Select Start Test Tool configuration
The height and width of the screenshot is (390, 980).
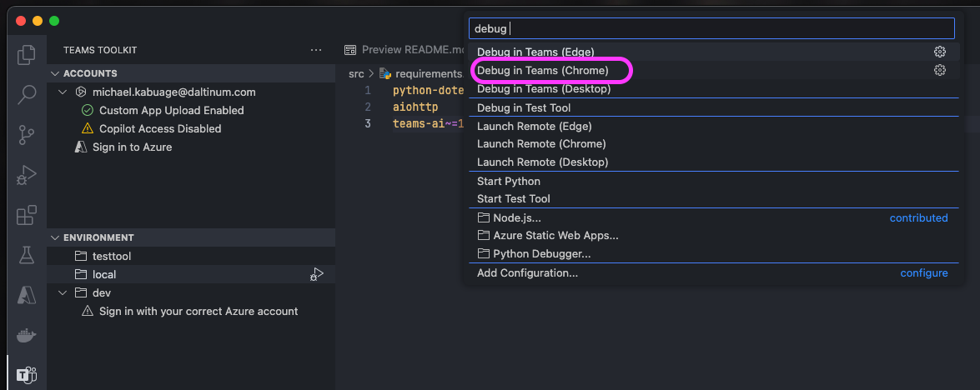click(x=714, y=199)
